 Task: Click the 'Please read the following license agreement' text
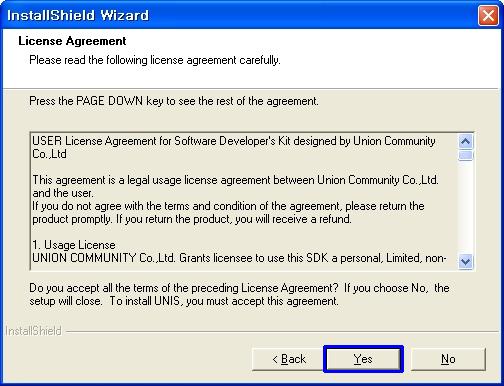pyautogui.click(x=155, y=60)
